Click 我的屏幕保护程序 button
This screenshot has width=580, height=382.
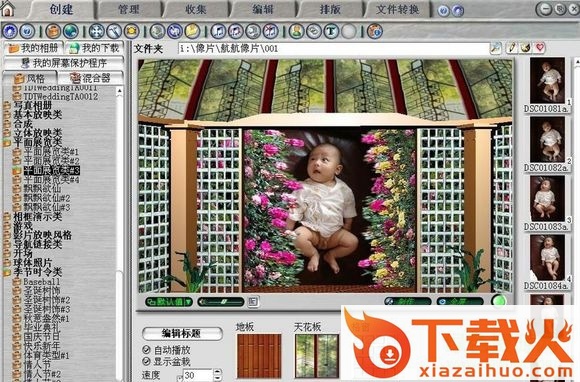coord(64,63)
